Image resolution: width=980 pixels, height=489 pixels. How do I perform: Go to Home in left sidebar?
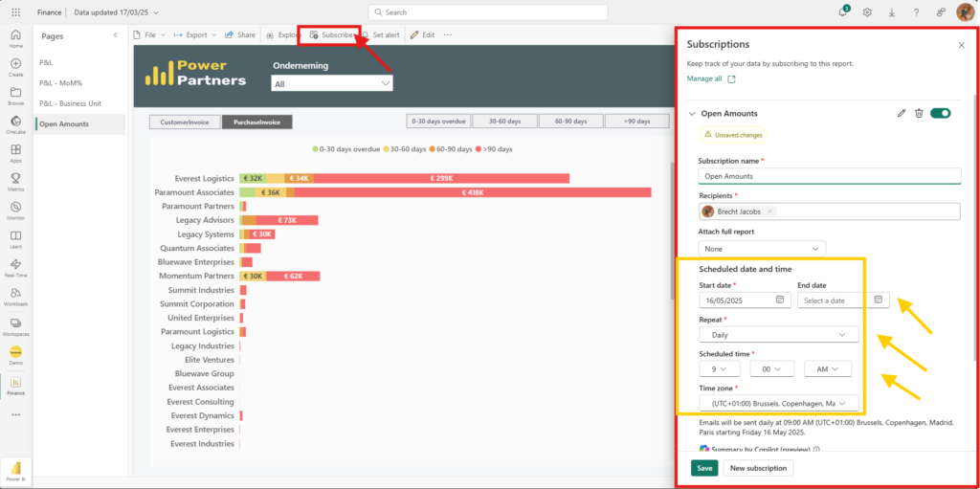15,39
